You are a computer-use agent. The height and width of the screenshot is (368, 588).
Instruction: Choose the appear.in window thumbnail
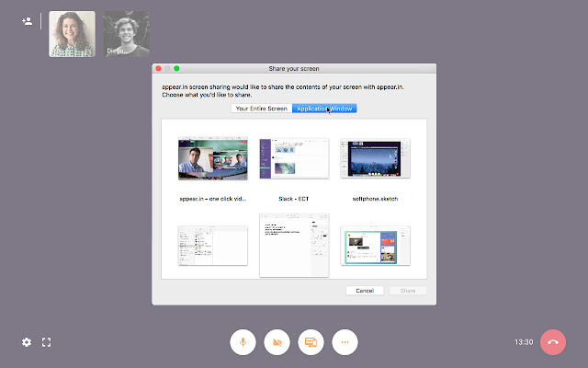click(x=213, y=159)
